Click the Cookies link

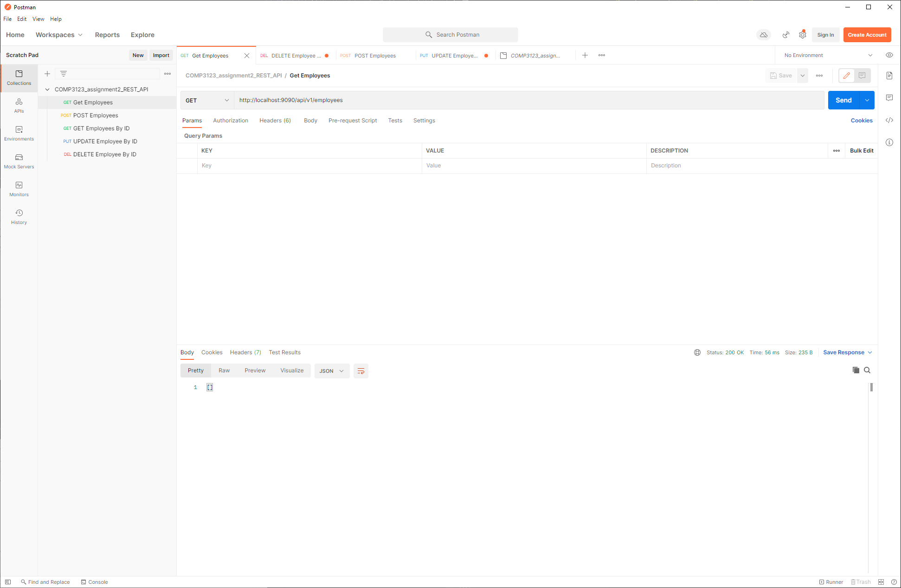click(862, 121)
